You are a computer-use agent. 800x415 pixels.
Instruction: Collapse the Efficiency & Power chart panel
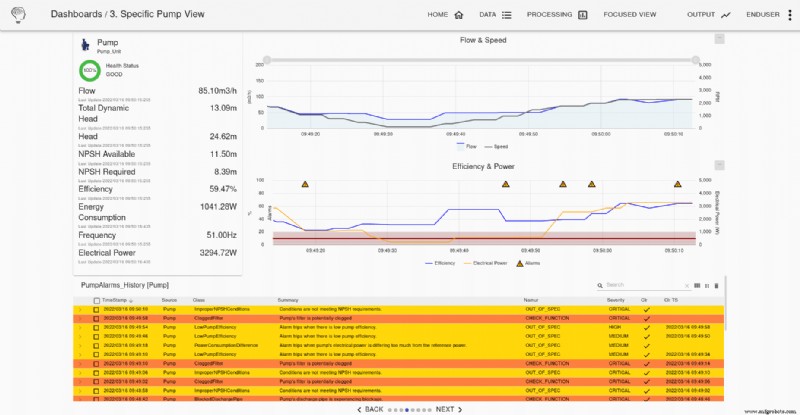tap(719, 165)
